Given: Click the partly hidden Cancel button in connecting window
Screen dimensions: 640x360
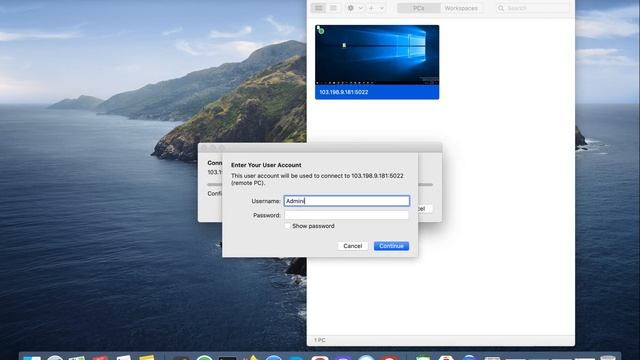Looking at the screenshot, I should point(425,209).
